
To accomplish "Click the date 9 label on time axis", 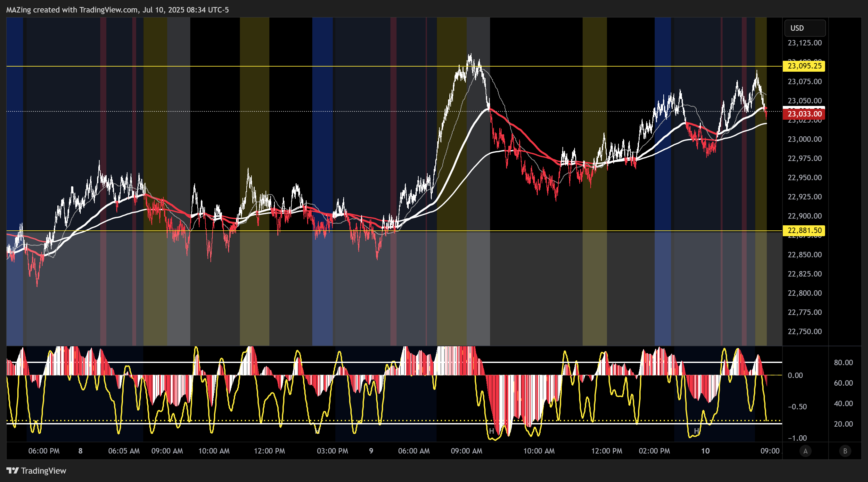I will pos(371,451).
